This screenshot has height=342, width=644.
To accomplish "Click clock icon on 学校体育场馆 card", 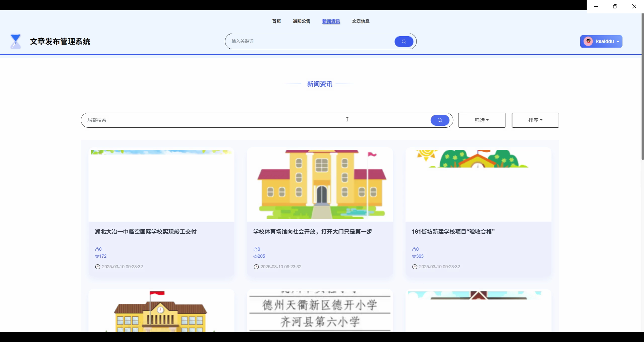I will 256,267.
